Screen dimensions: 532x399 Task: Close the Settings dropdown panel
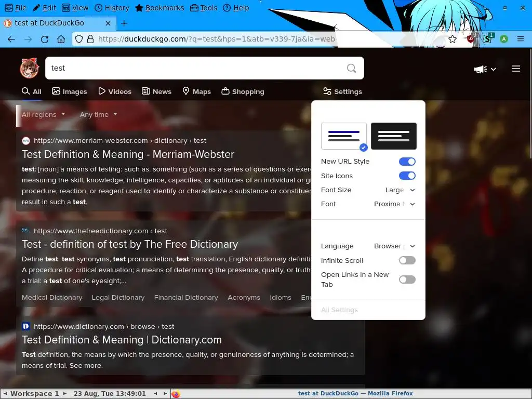click(343, 91)
